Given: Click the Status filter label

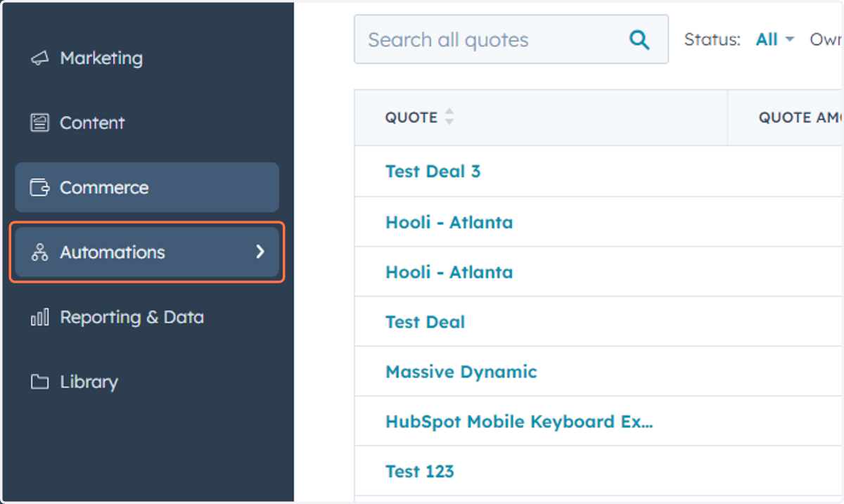Looking at the screenshot, I should pos(712,40).
